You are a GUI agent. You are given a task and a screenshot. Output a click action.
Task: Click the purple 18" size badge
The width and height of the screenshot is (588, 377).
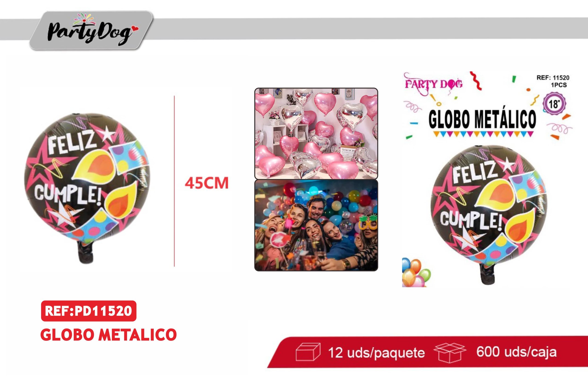554,104
